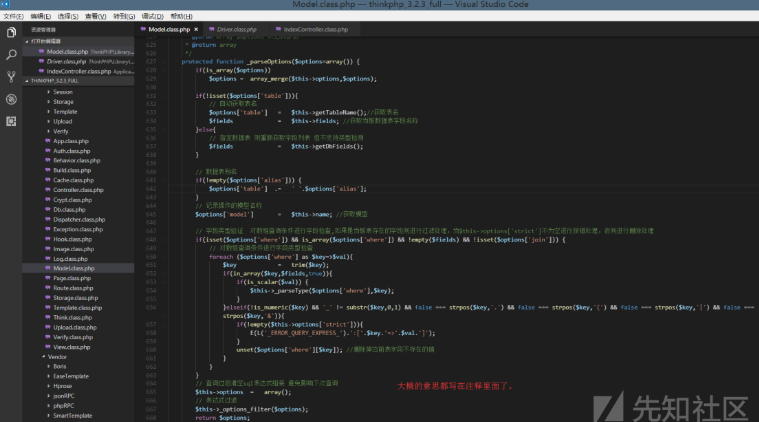Image resolution: width=759 pixels, height=422 pixels.
Task: Expand the Verify folder
Action: pyautogui.click(x=48, y=131)
